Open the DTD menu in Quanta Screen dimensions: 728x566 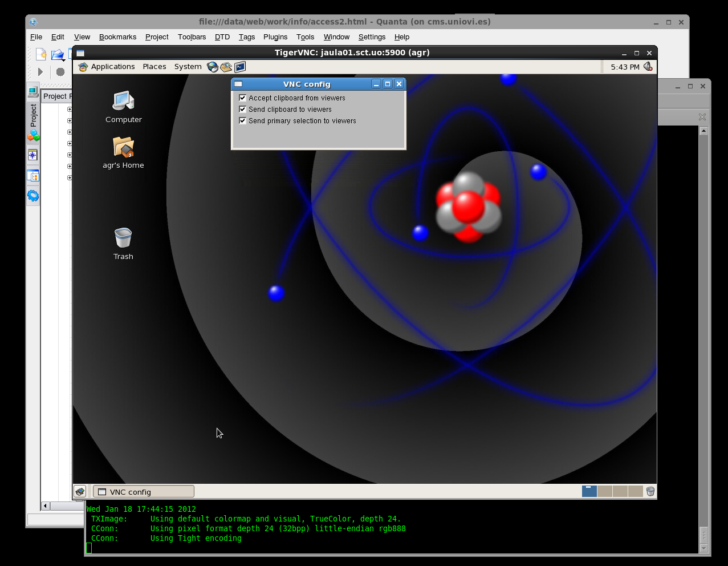click(x=222, y=37)
